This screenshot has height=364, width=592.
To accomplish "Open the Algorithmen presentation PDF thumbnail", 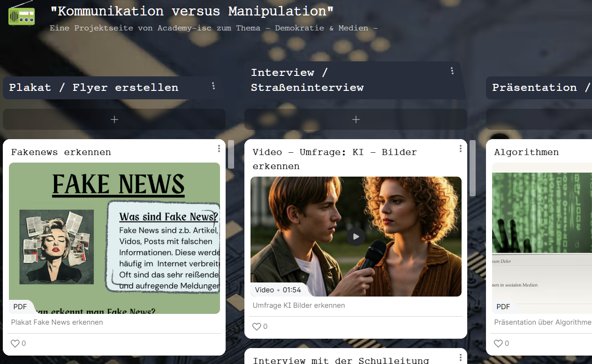I will pyautogui.click(x=542, y=238).
